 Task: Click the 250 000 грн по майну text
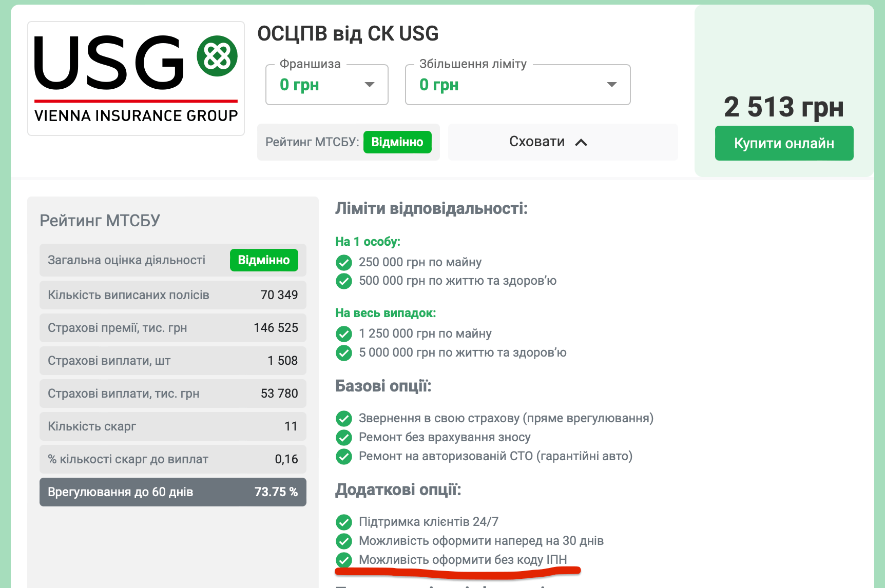pos(420,262)
